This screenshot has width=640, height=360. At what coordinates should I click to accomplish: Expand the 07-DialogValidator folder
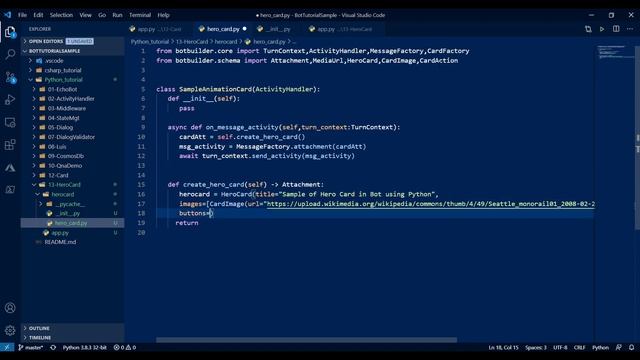pos(73,137)
